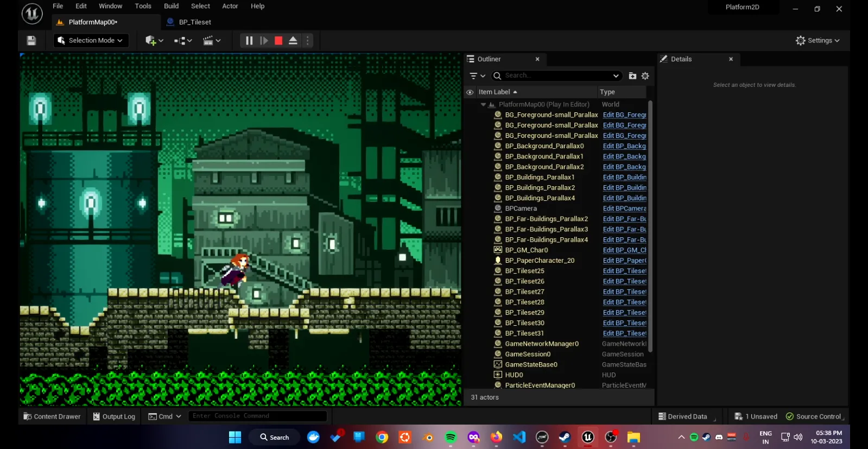Click the 1 Unsaved status indicator
This screenshot has height=449, width=868.
[756, 416]
